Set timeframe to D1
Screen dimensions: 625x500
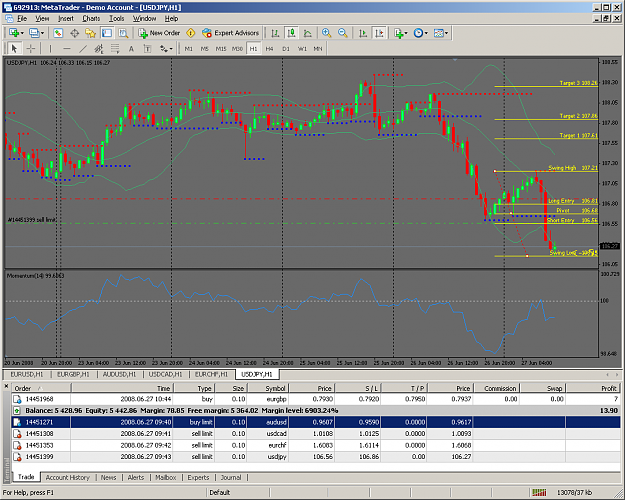point(286,49)
